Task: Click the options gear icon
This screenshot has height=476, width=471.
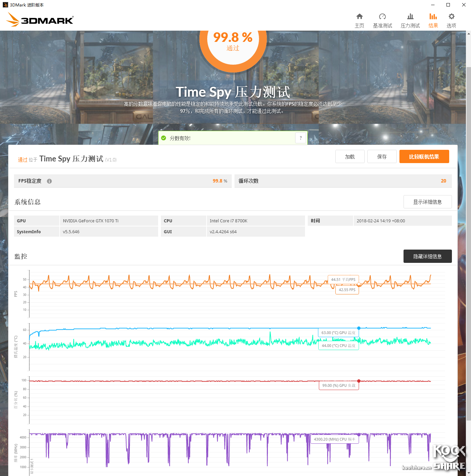Action: pos(452,16)
